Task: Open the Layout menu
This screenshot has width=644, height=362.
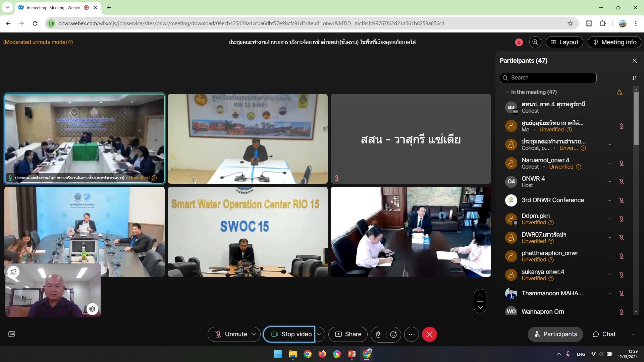Action: [x=564, y=42]
